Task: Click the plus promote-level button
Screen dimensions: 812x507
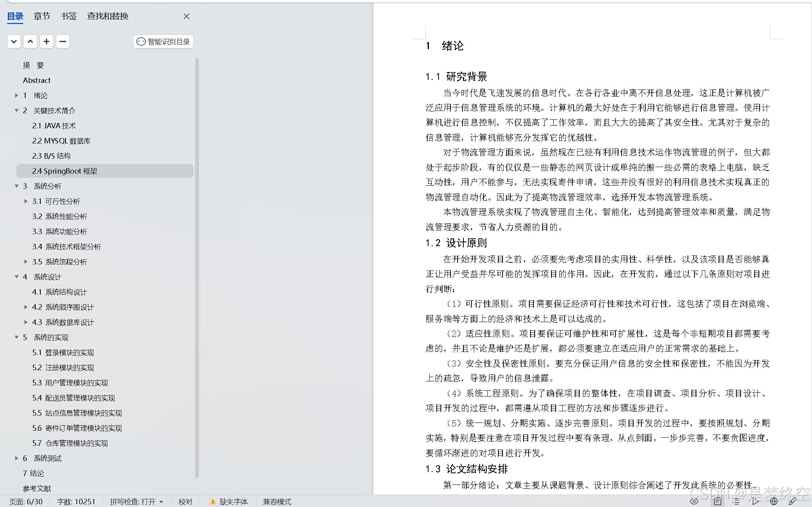Action: click(x=47, y=41)
